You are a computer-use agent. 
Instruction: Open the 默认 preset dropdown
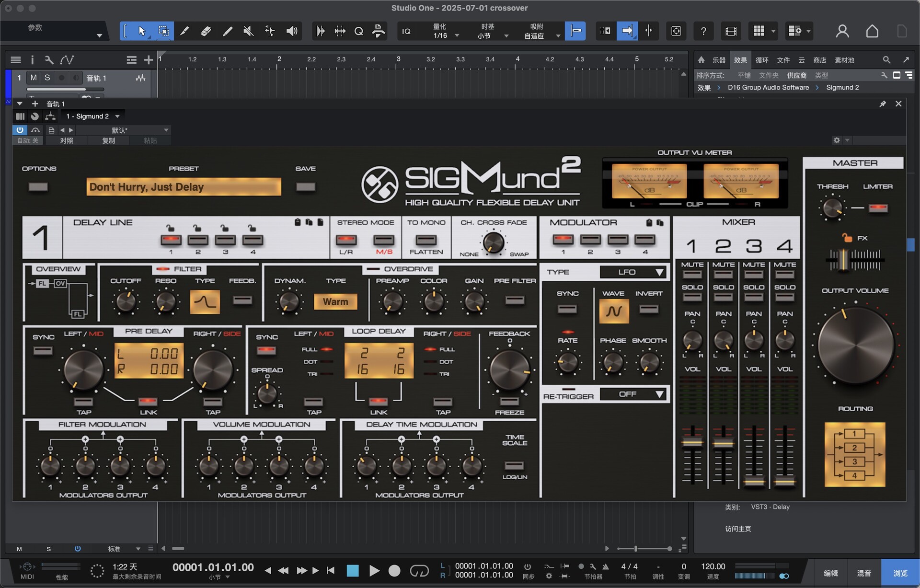pos(123,130)
